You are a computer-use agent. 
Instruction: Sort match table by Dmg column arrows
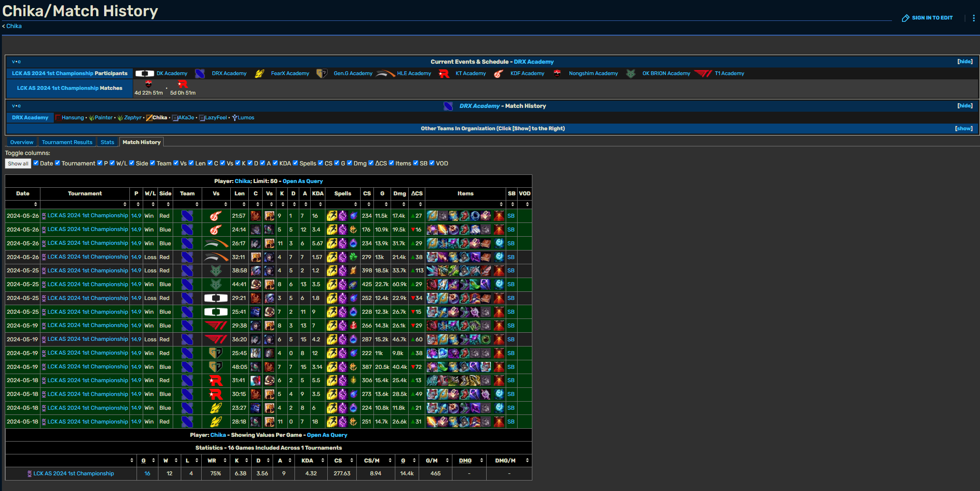(404, 204)
